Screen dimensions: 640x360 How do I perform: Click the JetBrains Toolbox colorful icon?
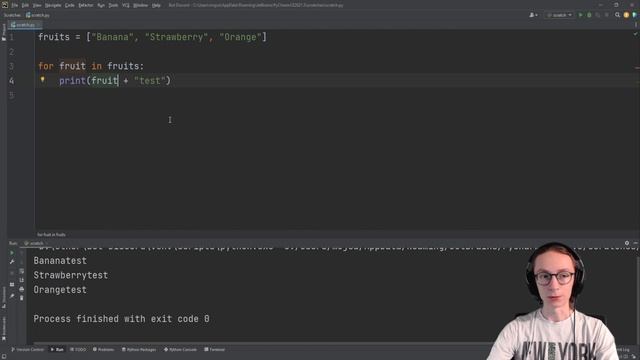(634, 15)
